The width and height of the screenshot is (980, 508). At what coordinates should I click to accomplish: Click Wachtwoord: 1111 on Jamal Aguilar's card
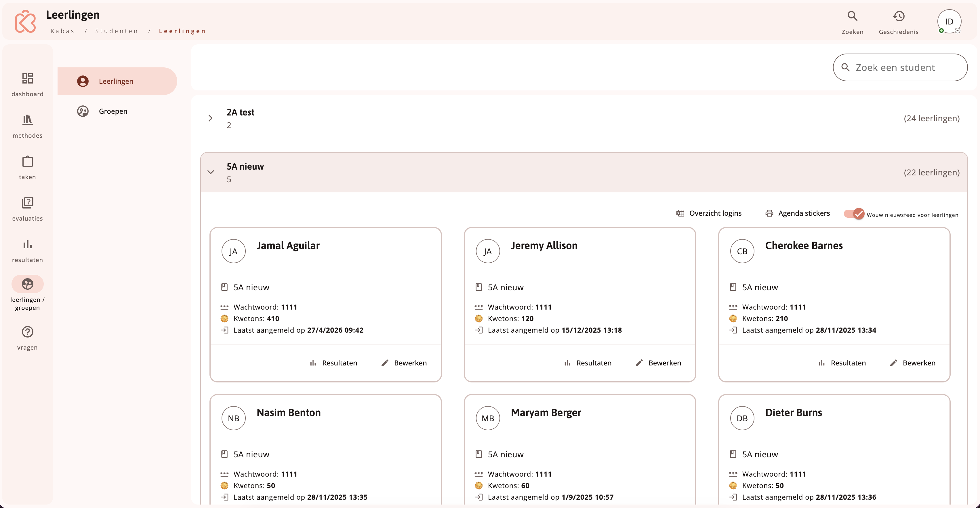pyautogui.click(x=266, y=307)
